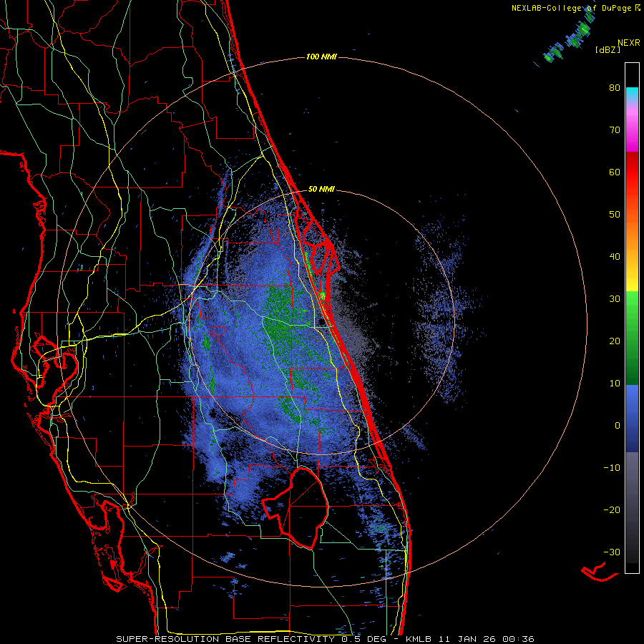Click the 10 value on the dBZ scale

615,384
